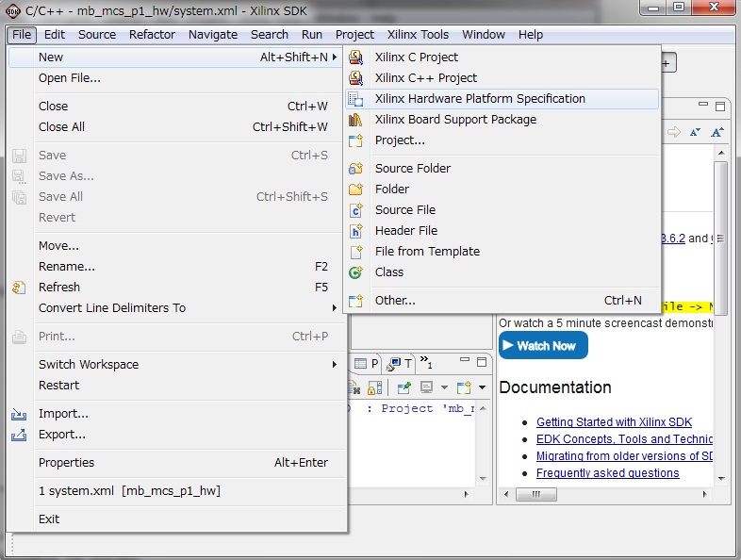Open the Navigate menu

(213, 35)
